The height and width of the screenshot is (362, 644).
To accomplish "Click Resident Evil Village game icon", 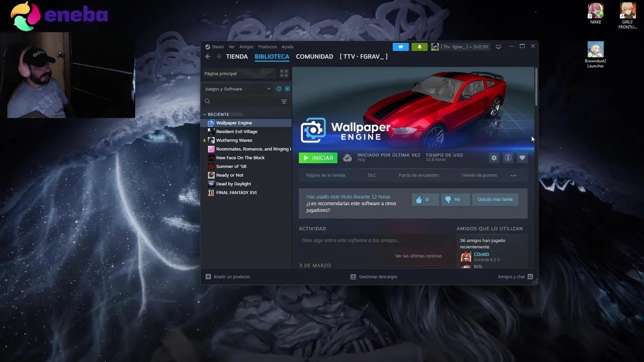I will click(211, 132).
